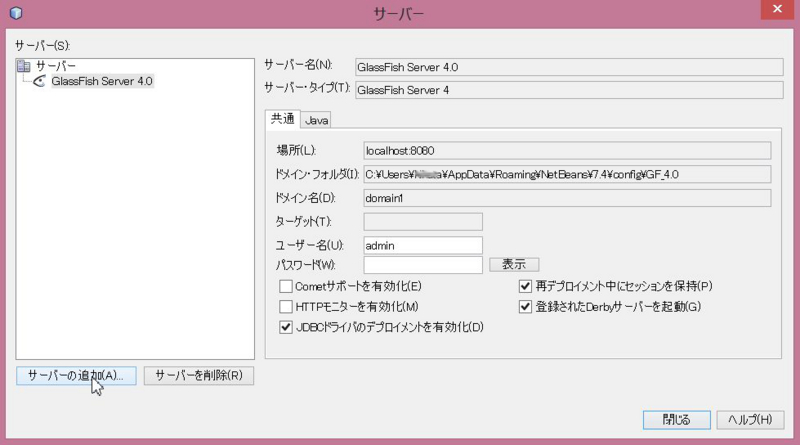Screen dimensions: 800x445
Task: Click the ターゲット input field
Action: [423, 221]
